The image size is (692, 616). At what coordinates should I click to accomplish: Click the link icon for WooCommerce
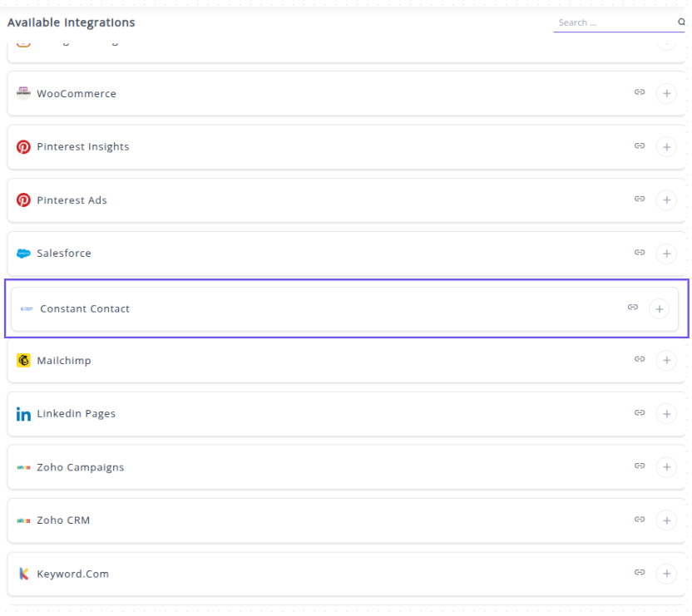640,93
